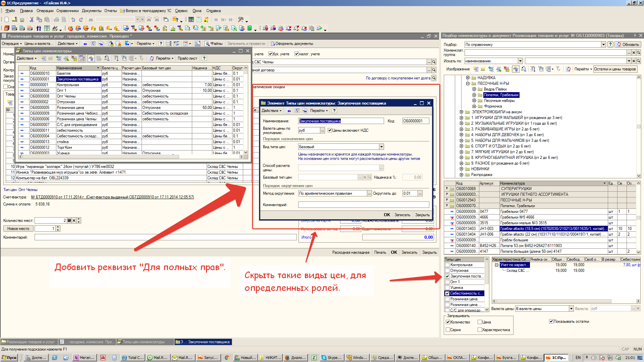Click Новое место button
The height and width of the screenshot is (362, 644).
point(18,229)
